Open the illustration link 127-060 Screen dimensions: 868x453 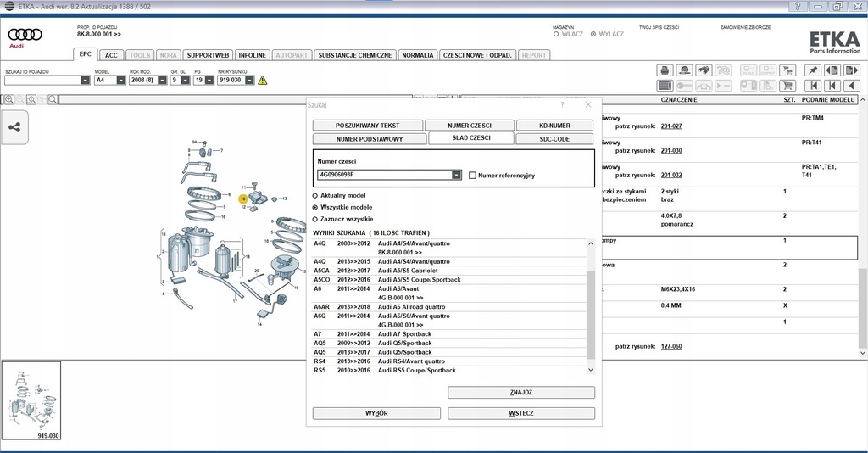(x=671, y=346)
